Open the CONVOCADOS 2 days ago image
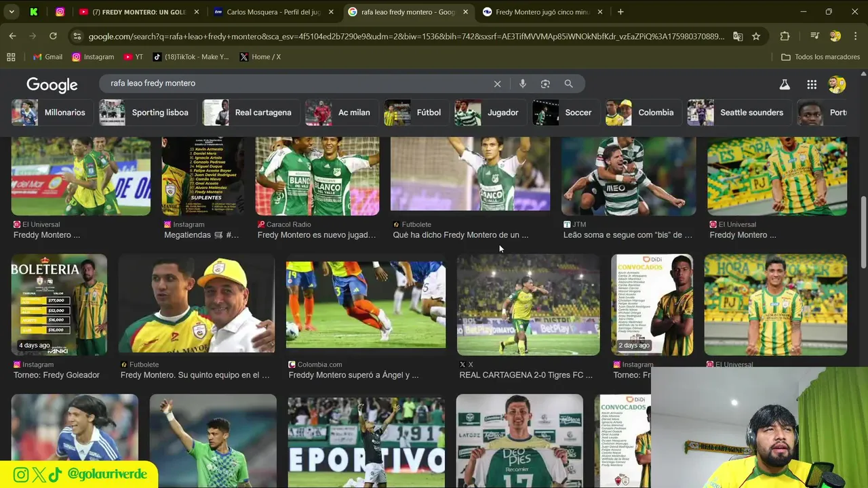Viewport: 868px width, 488px height. click(x=652, y=304)
